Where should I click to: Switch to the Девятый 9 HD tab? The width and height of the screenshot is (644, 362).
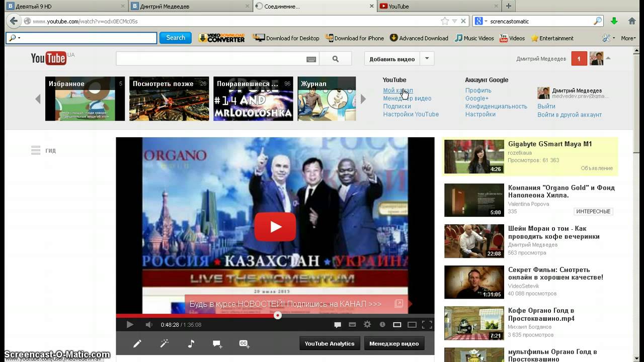click(x=66, y=6)
